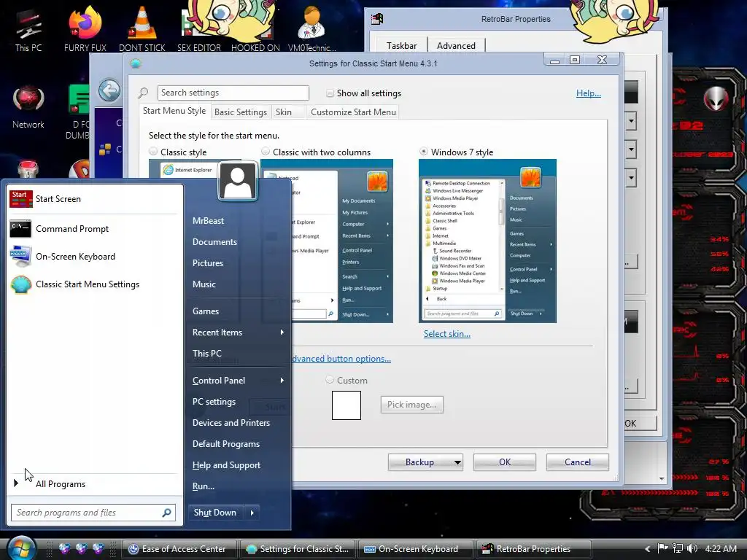The image size is (747, 560).
Task: Open the Shut Down options arrow
Action: click(252, 513)
